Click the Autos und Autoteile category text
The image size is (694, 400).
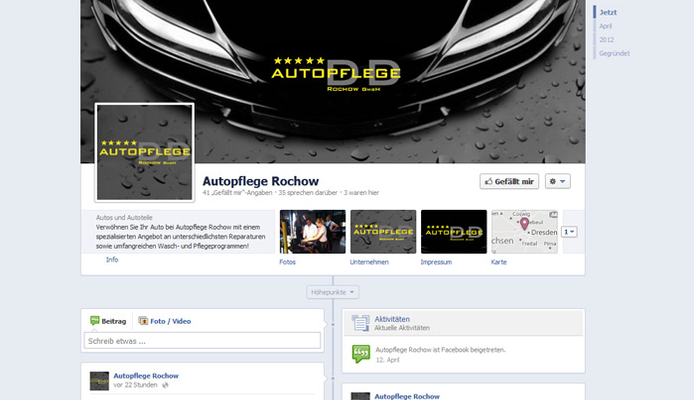pos(124,218)
